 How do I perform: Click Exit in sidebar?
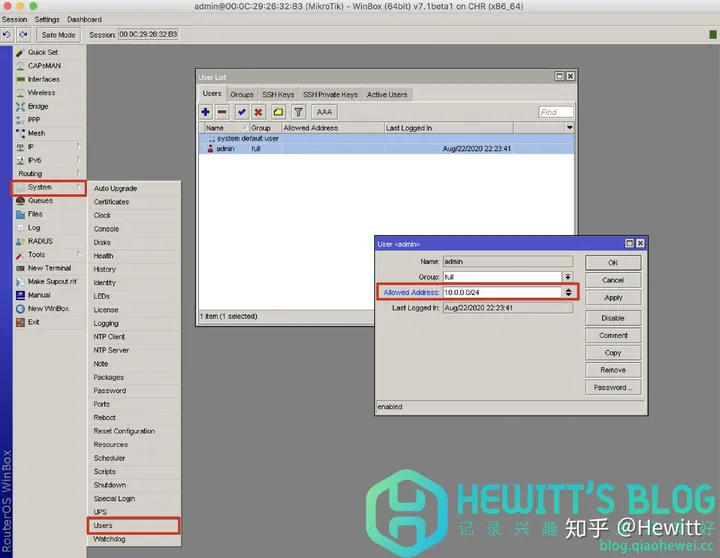pyautogui.click(x=49, y=322)
